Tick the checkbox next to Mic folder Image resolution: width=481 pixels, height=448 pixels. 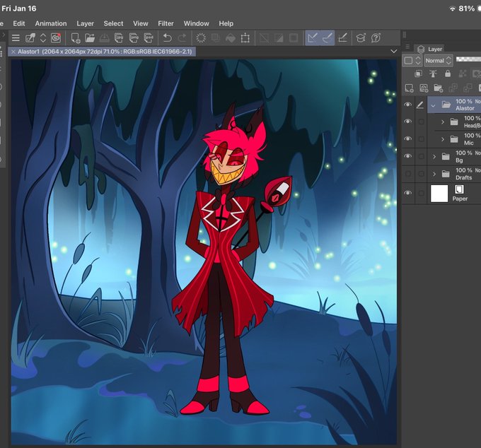click(421, 139)
